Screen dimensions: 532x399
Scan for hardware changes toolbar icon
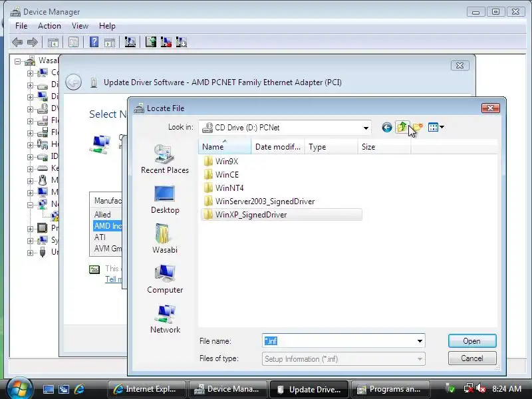pos(130,42)
